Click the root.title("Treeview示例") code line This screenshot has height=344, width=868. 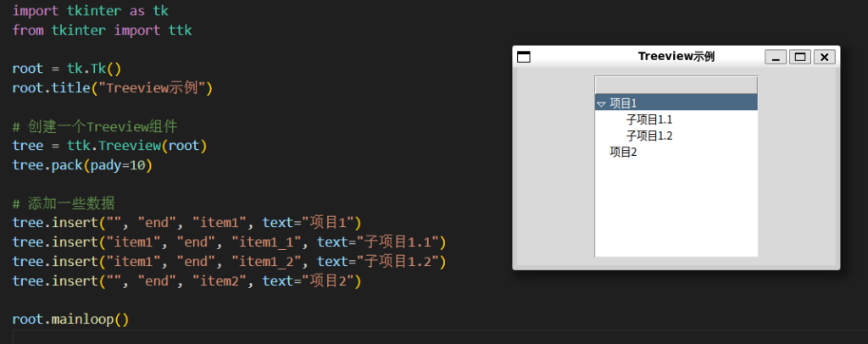pos(112,88)
